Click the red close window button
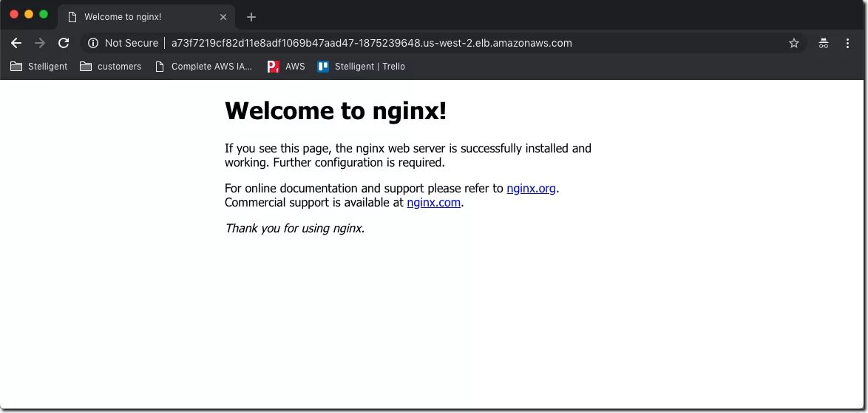Image resolution: width=868 pixels, height=413 pixels. [14, 14]
